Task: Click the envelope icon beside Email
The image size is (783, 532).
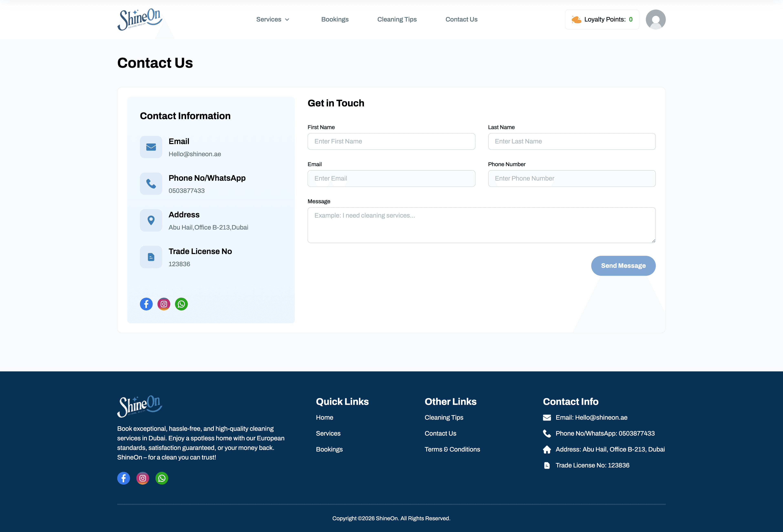Action: point(151,147)
